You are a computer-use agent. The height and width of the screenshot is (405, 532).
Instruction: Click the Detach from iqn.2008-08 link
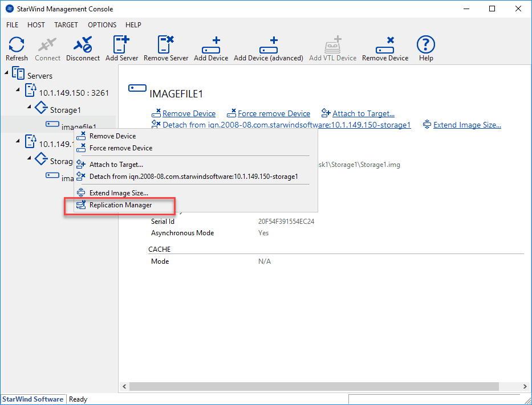pos(287,125)
